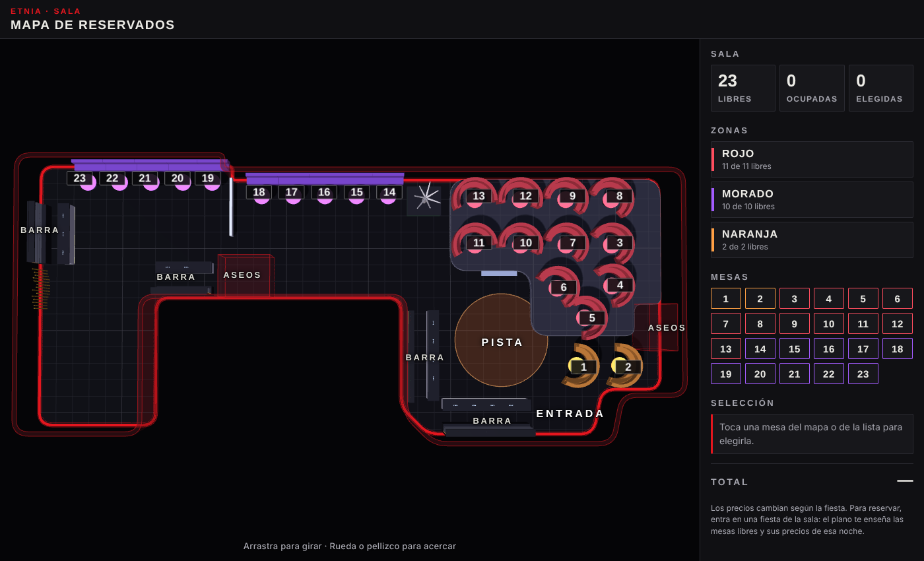Select table 2 in the Mesas list
Screen dimensions: 924x561
click(x=760, y=298)
